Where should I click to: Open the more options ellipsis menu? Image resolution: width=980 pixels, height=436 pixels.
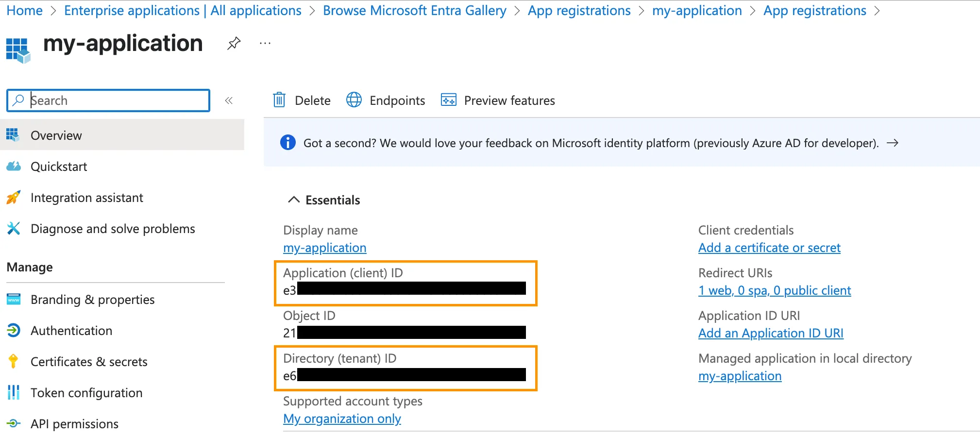pos(265,44)
